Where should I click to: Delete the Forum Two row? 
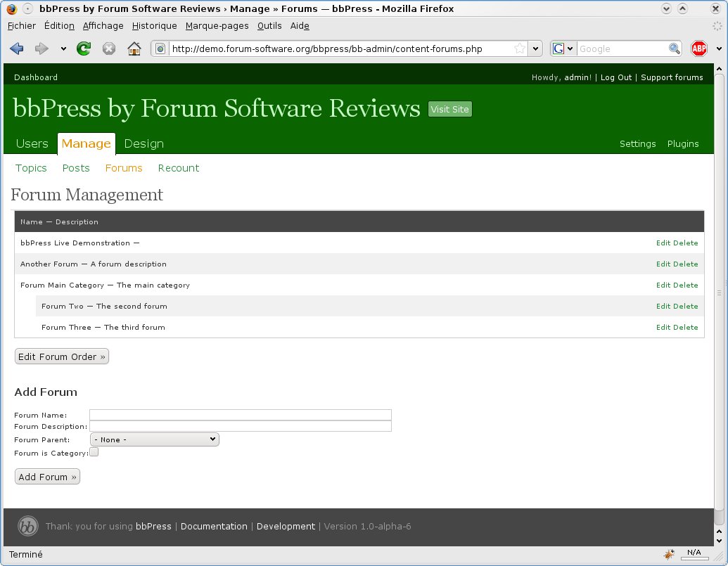click(x=685, y=306)
